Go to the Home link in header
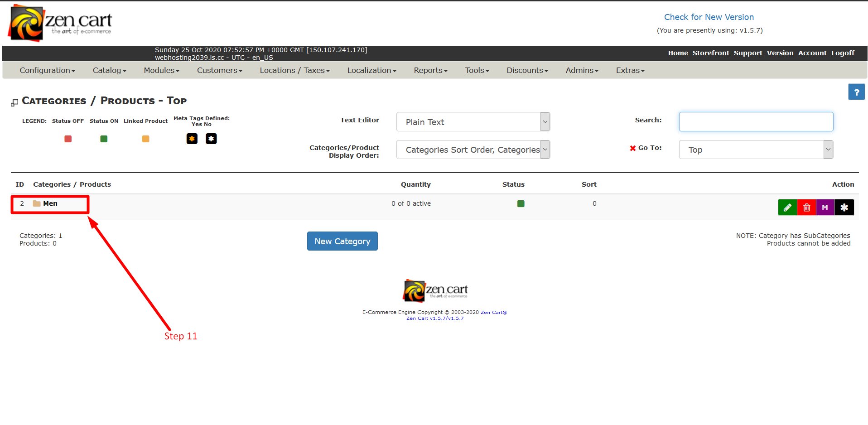 [x=678, y=53]
